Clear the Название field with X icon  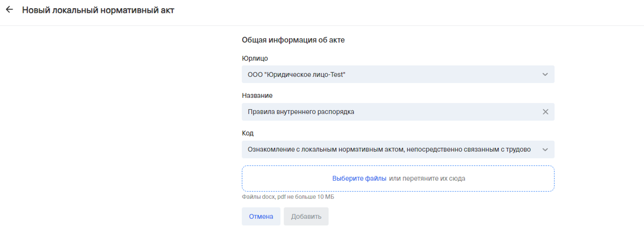tap(545, 112)
